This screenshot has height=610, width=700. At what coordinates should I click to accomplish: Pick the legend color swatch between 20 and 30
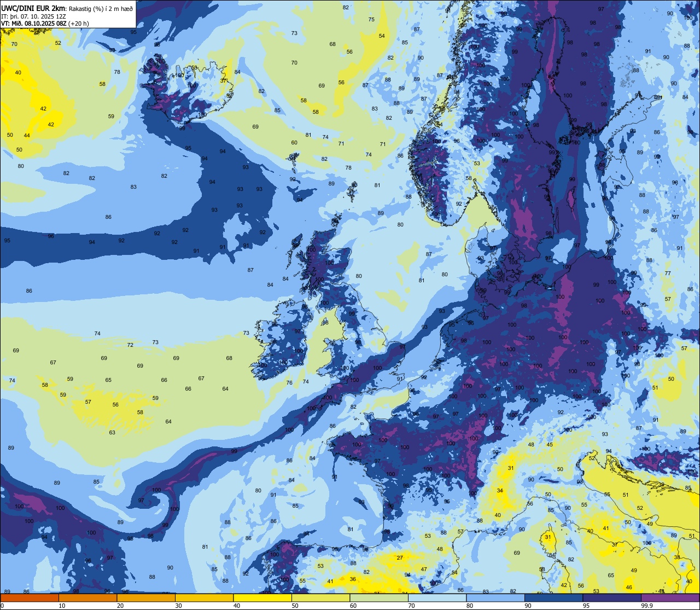(146, 598)
